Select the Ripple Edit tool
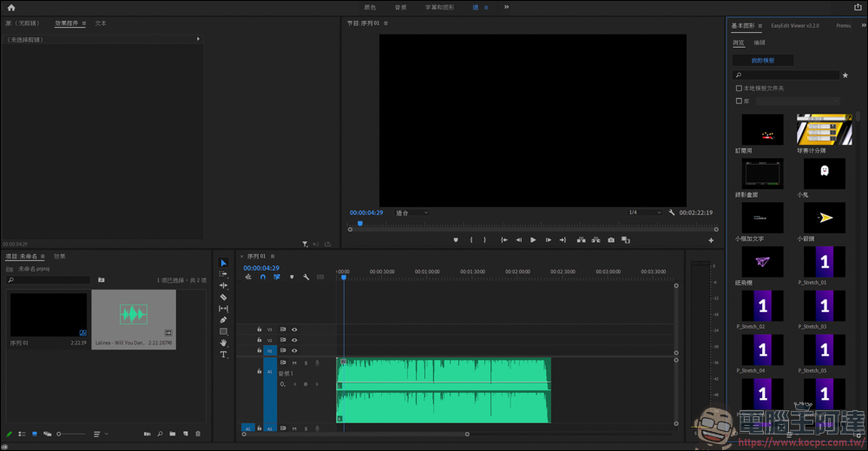Viewport: 868px width, 451px height. 223,285
